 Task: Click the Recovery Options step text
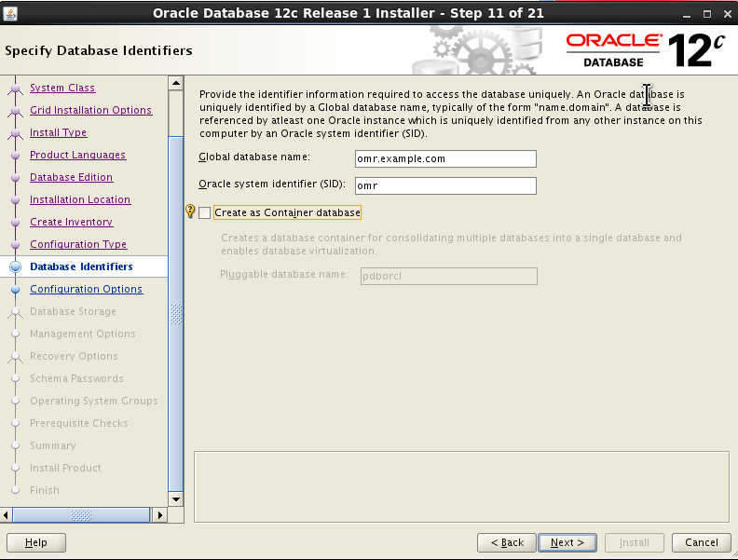click(x=74, y=356)
